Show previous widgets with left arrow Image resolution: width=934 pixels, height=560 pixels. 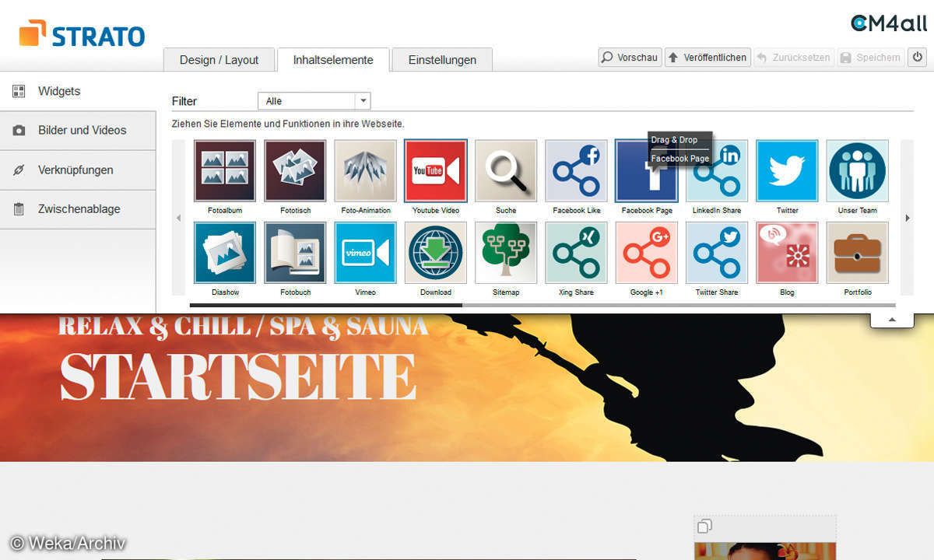[x=178, y=219]
